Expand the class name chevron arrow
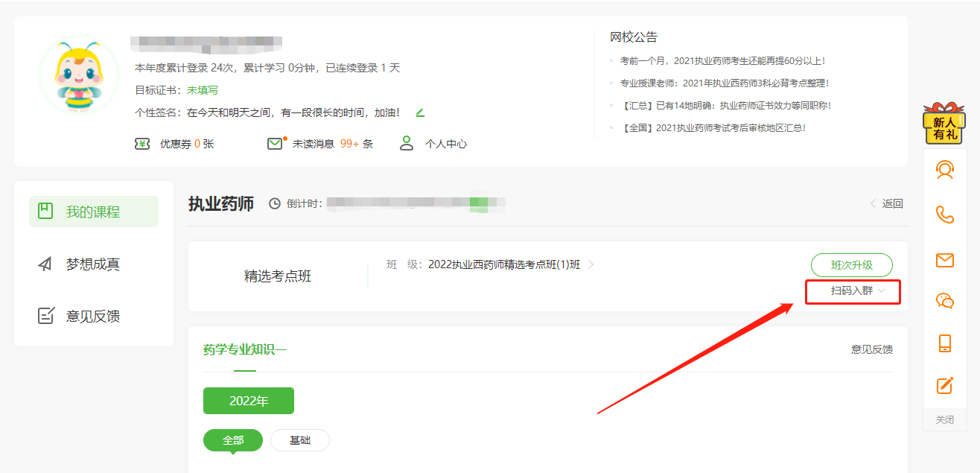 click(x=591, y=264)
